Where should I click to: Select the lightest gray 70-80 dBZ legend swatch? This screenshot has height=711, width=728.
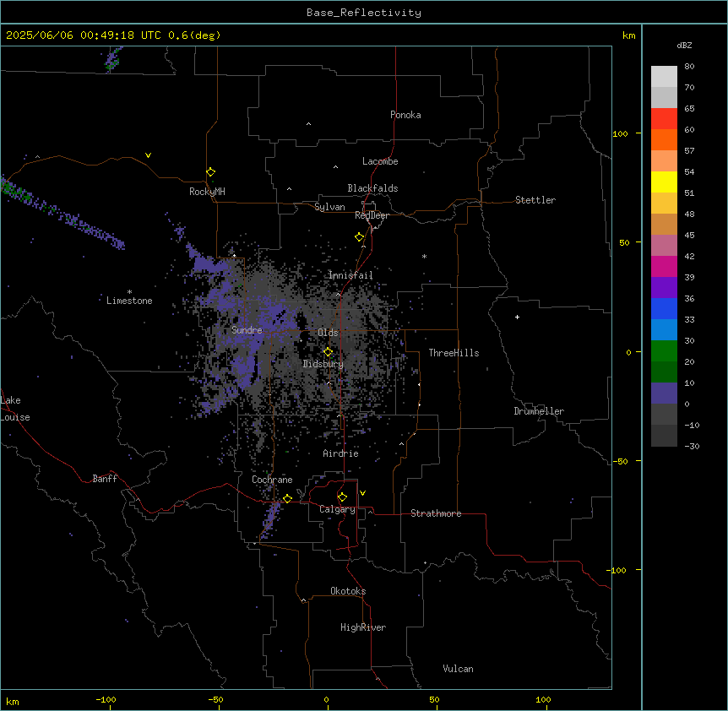pyautogui.click(x=664, y=77)
